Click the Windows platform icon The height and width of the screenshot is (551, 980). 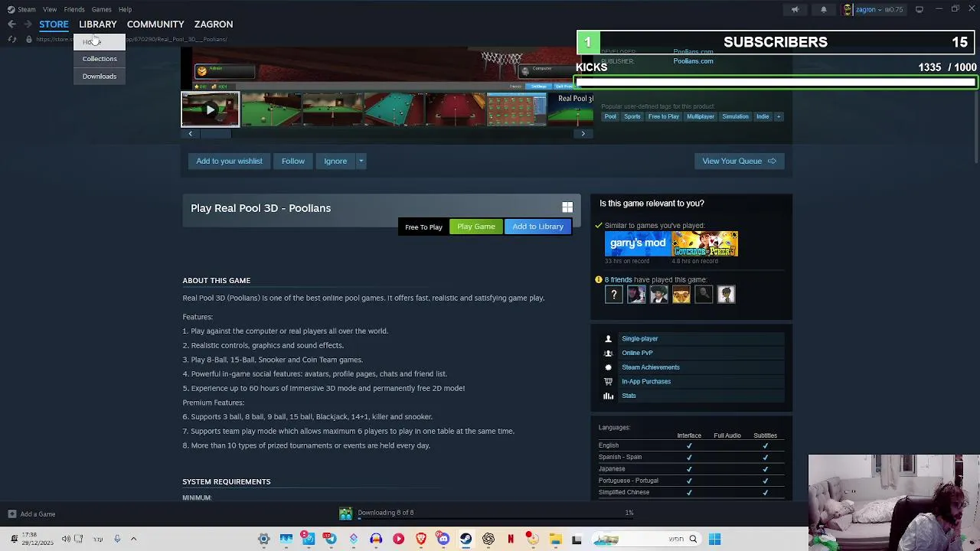pos(567,207)
